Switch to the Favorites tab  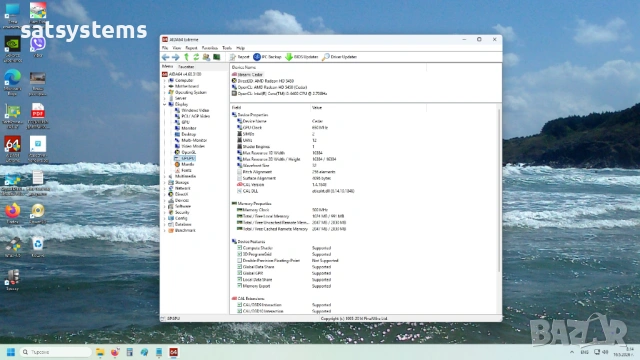coord(186,67)
